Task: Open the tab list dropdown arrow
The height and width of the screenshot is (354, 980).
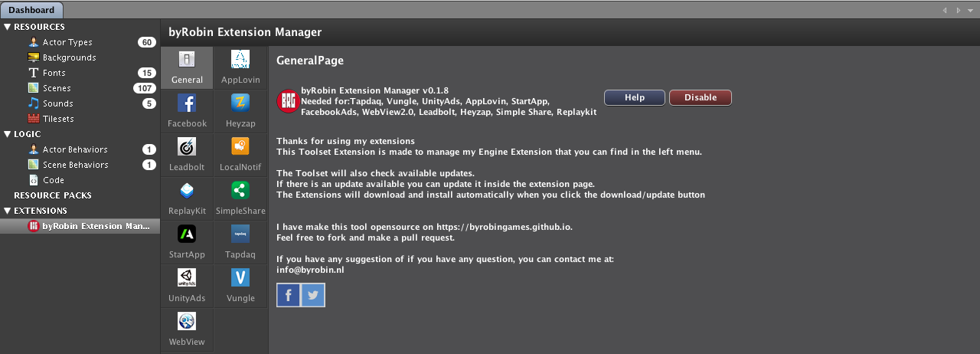Action: (x=970, y=11)
